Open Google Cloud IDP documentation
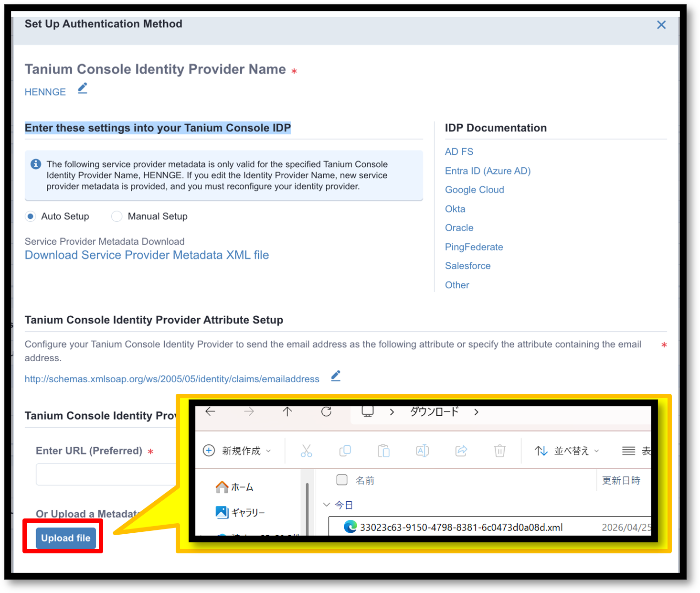 pyautogui.click(x=474, y=190)
